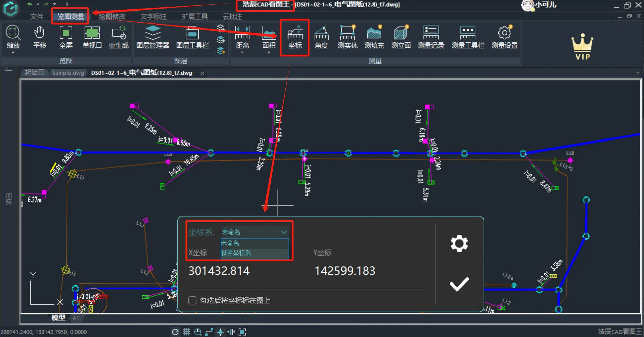
Task: Switch to the 文字标注 ribbon tab
Action: click(153, 16)
